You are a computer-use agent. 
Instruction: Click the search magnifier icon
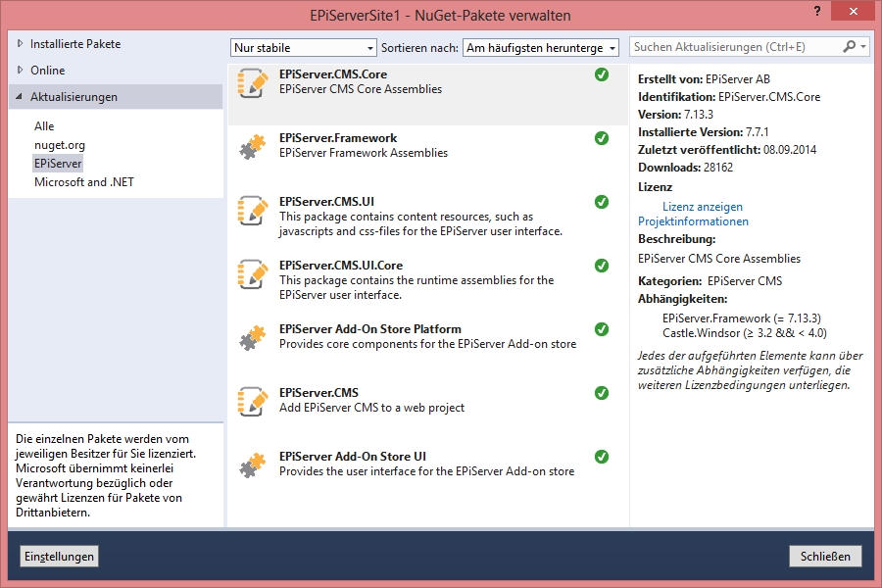coord(850,47)
